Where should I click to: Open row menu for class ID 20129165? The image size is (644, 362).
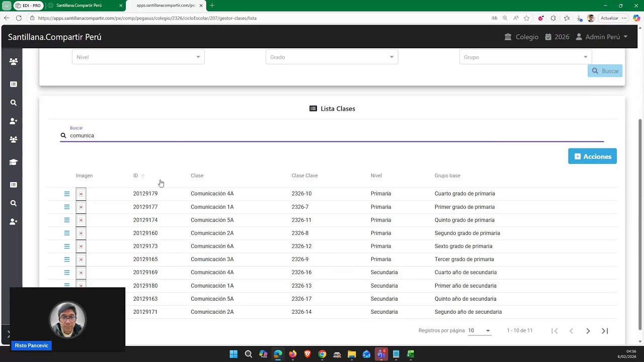point(66,259)
